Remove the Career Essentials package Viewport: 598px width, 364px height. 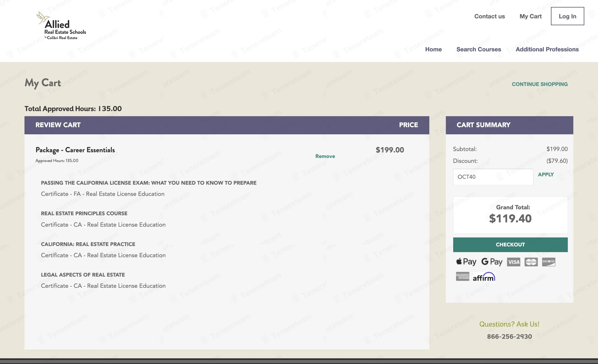325,156
